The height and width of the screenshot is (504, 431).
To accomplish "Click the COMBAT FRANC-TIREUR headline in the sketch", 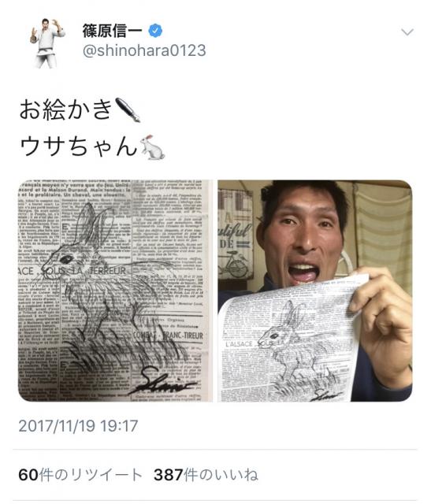I will click(168, 335).
